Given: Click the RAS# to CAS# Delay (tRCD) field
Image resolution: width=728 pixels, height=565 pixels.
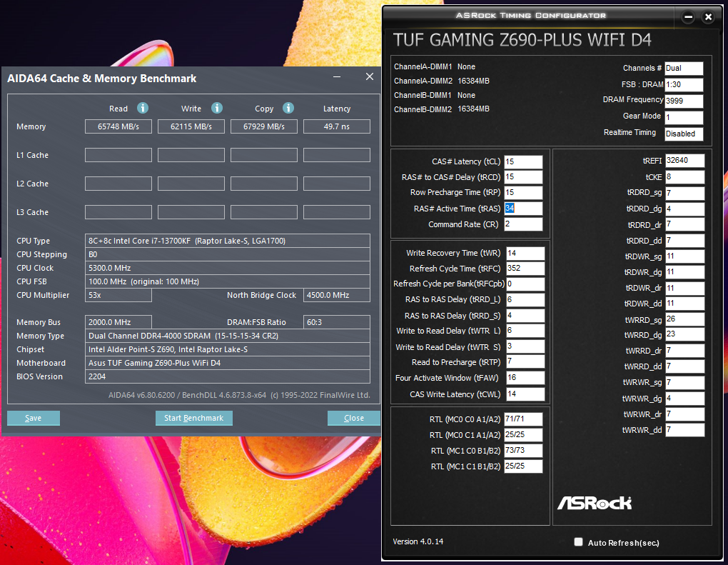Looking at the screenshot, I should point(523,177).
